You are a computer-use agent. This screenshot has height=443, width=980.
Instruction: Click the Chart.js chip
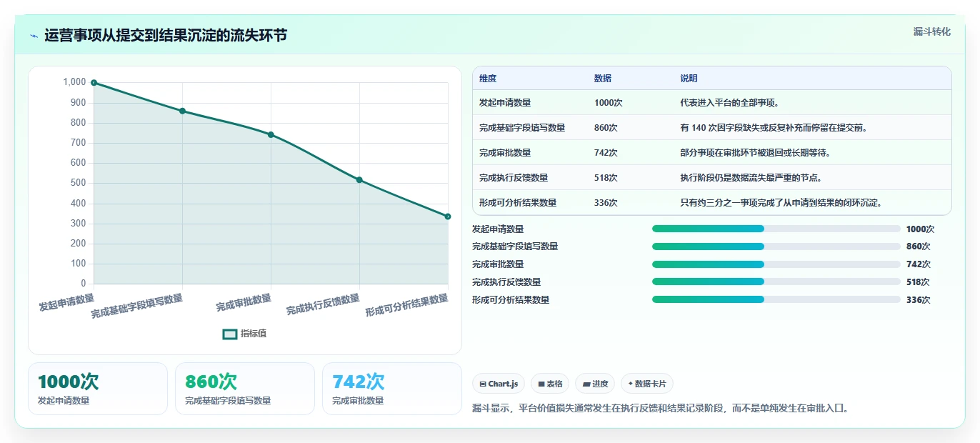click(499, 384)
